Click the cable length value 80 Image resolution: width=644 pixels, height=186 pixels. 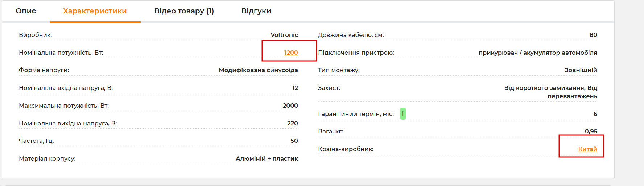coord(593,35)
